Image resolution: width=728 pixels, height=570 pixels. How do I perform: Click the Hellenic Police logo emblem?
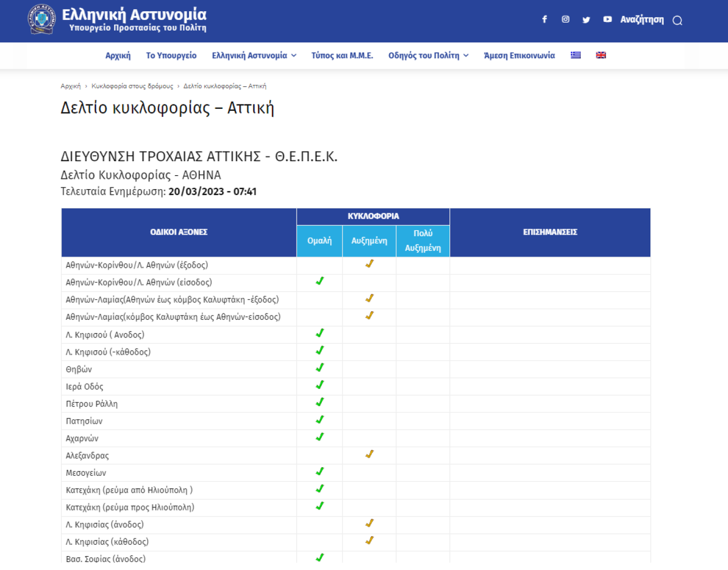pos(41,19)
